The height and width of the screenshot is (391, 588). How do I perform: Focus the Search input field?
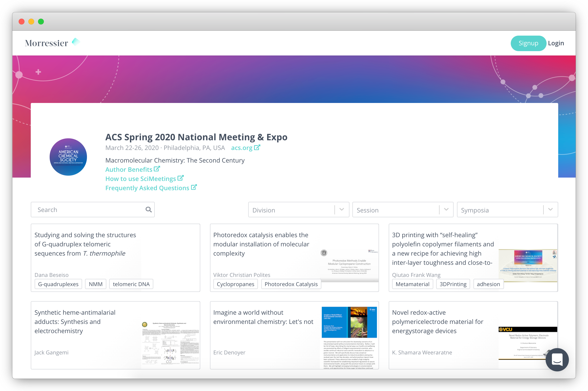93,210
